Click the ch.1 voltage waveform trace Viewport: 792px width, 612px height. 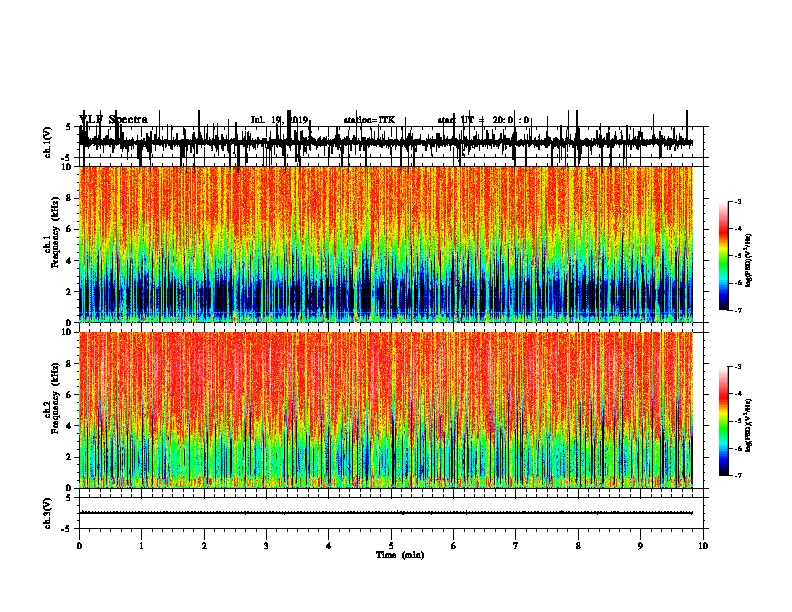click(x=386, y=141)
